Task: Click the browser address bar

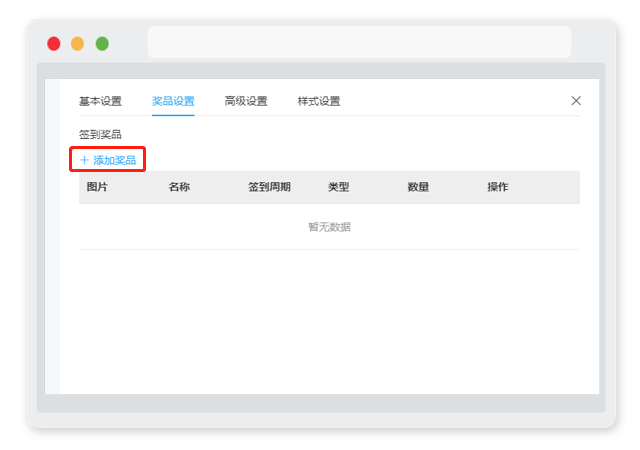Action: tap(359, 42)
